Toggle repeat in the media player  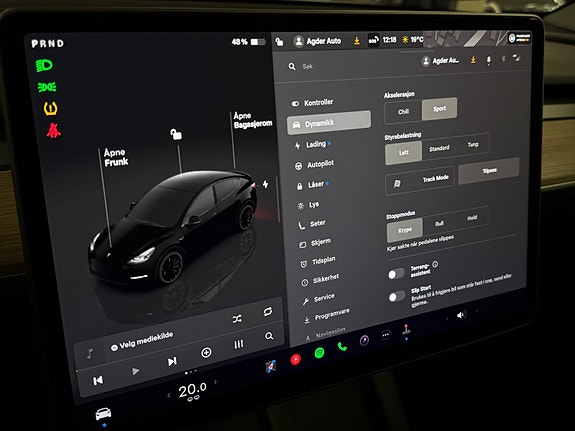[268, 312]
